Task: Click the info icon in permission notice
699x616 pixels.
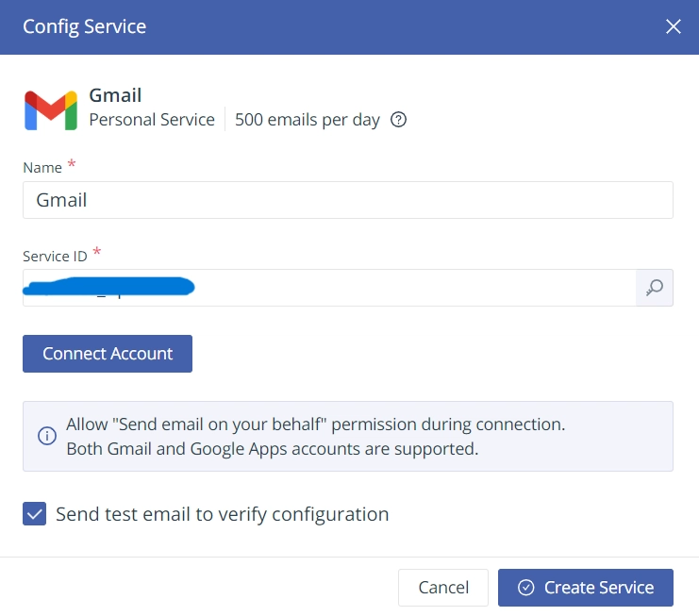Action: (x=47, y=436)
